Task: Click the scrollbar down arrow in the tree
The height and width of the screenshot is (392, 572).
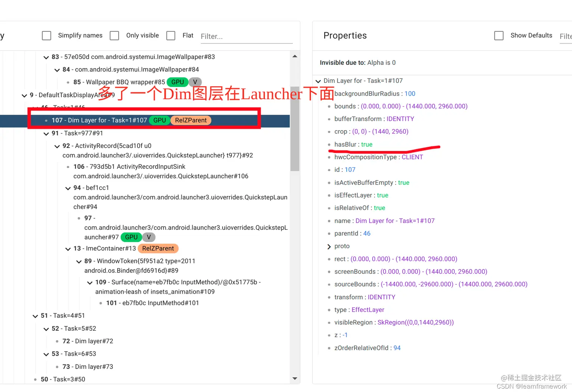Action: click(295, 378)
